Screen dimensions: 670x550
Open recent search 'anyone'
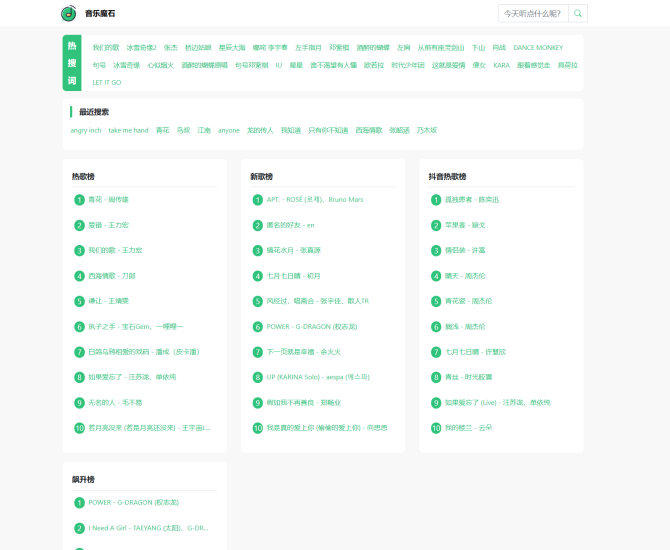coord(229,130)
